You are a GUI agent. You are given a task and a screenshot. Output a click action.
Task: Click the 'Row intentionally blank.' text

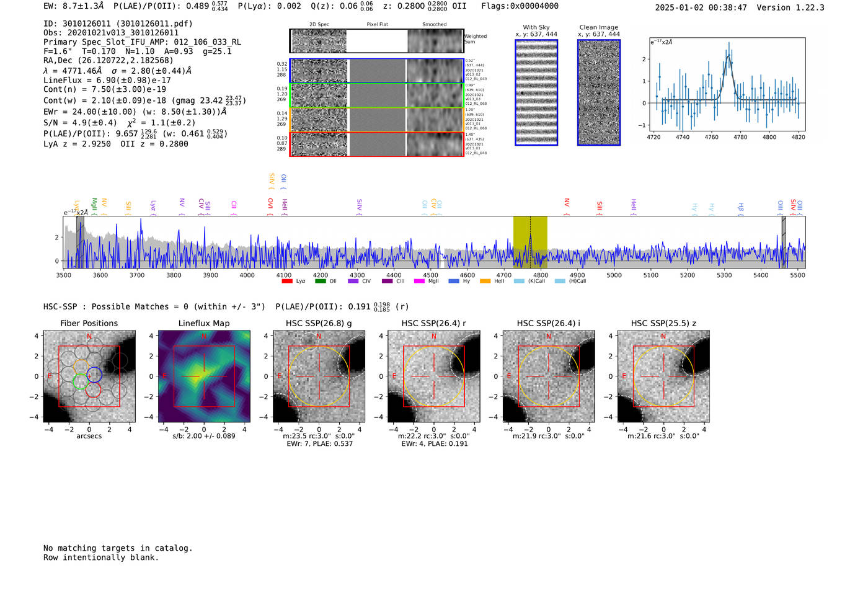pos(101,558)
